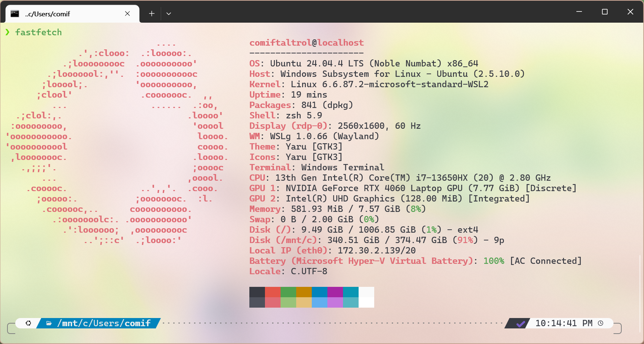The height and width of the screenshot is (344, 644).
Task: Click the blue color swatch in top row
Action: 320,292
